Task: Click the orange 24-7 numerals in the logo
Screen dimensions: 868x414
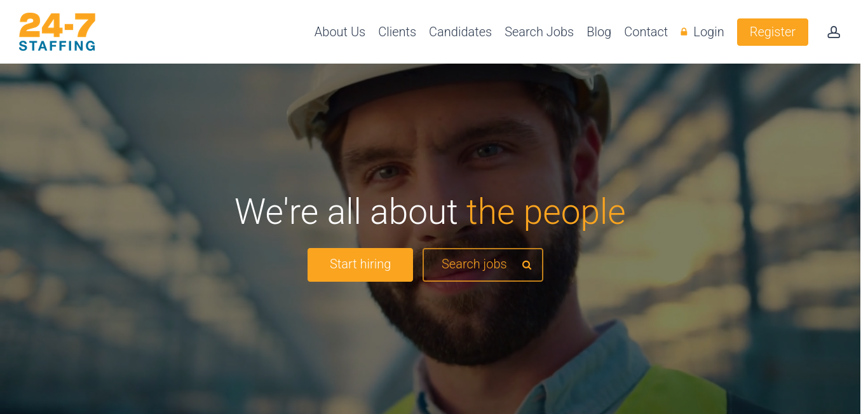Action: coord(57,26)
